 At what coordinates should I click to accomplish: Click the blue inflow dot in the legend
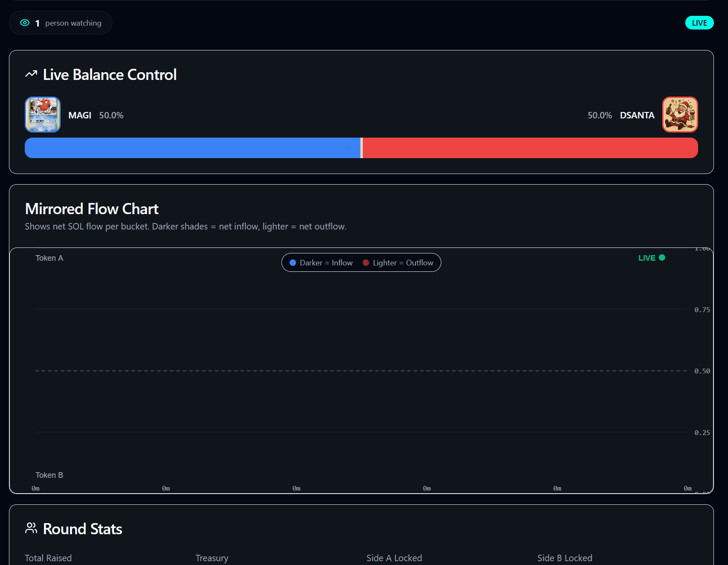click(x=293, y=262)
